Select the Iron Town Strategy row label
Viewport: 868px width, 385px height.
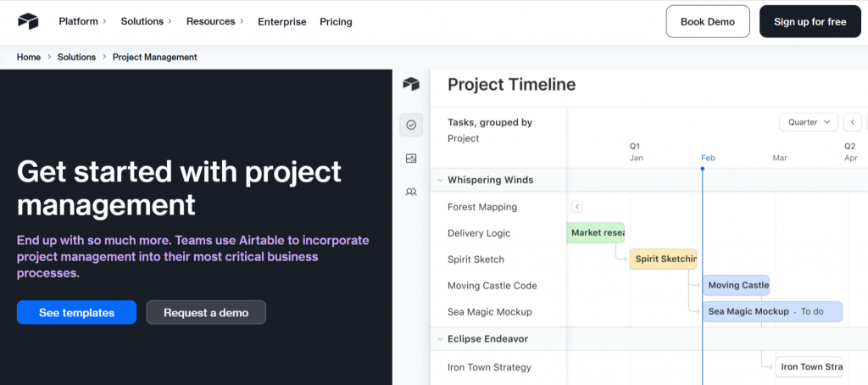(x=489, y=367)
